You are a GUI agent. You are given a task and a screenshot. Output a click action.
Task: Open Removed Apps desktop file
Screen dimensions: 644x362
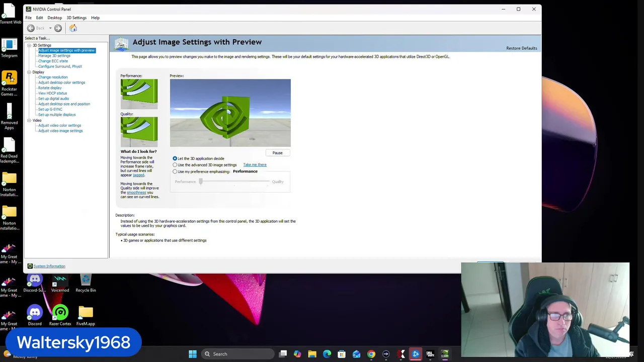coord(9,117)
